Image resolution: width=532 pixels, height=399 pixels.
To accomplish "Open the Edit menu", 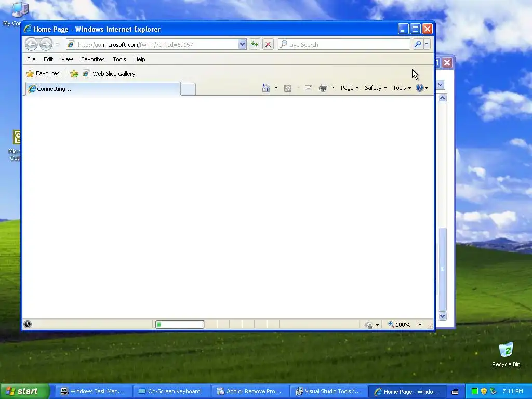I will (x=48, y=59).
